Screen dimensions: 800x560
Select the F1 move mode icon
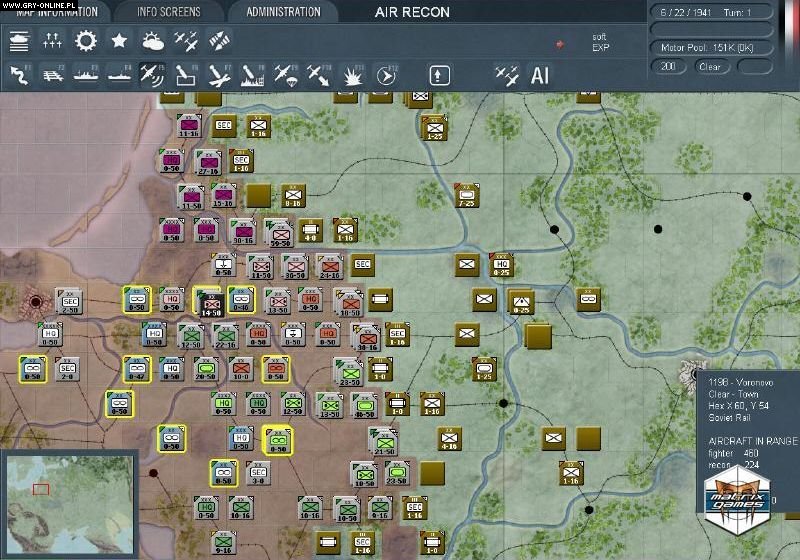19,75
